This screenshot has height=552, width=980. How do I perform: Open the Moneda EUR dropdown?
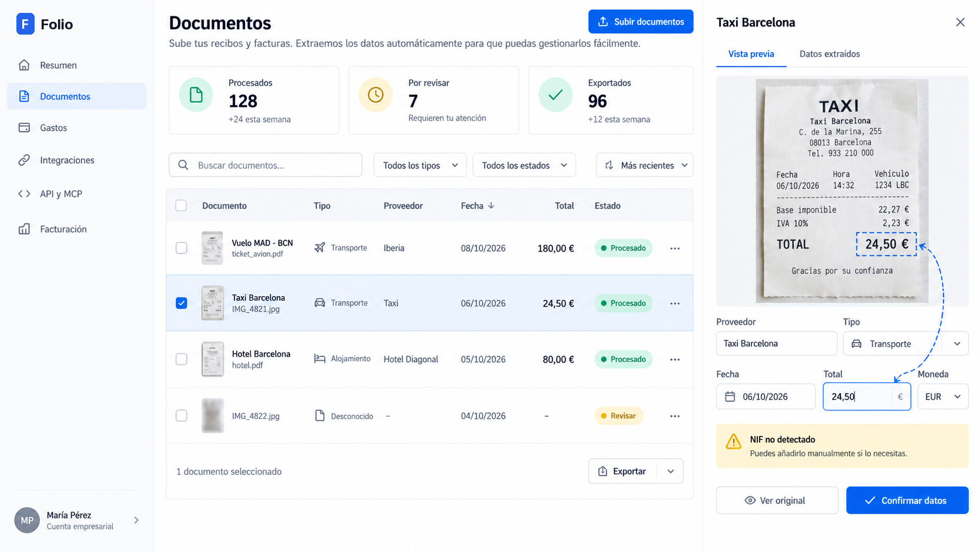(x=943, y=397)
